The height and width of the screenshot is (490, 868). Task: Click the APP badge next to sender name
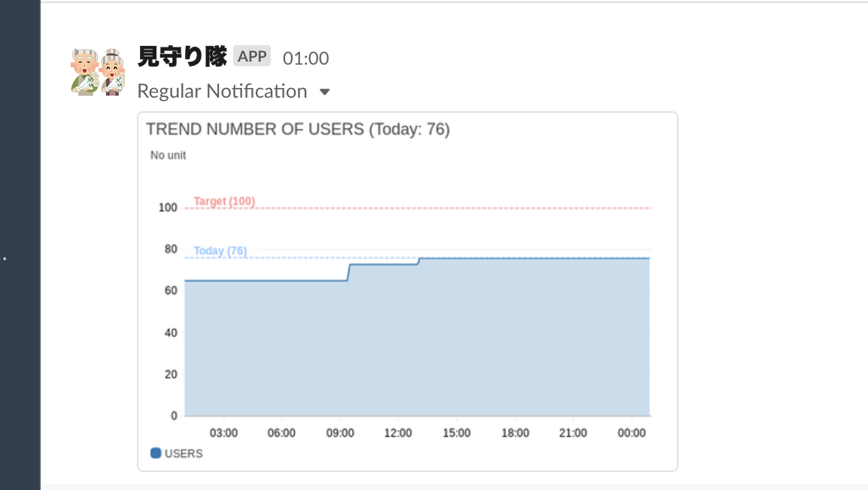pyautogui.click(x=252, y=56)
